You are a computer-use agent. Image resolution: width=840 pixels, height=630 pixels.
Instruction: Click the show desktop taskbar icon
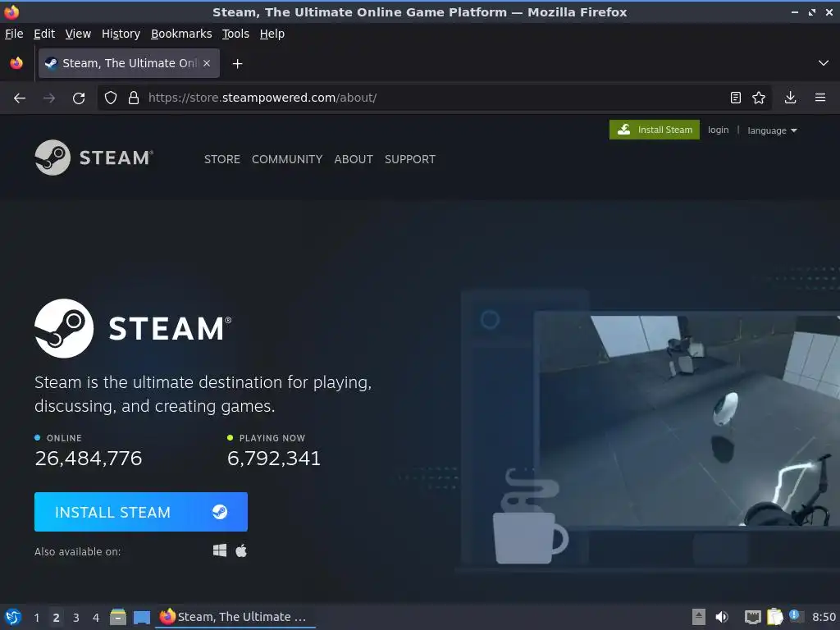click(141, 617)
